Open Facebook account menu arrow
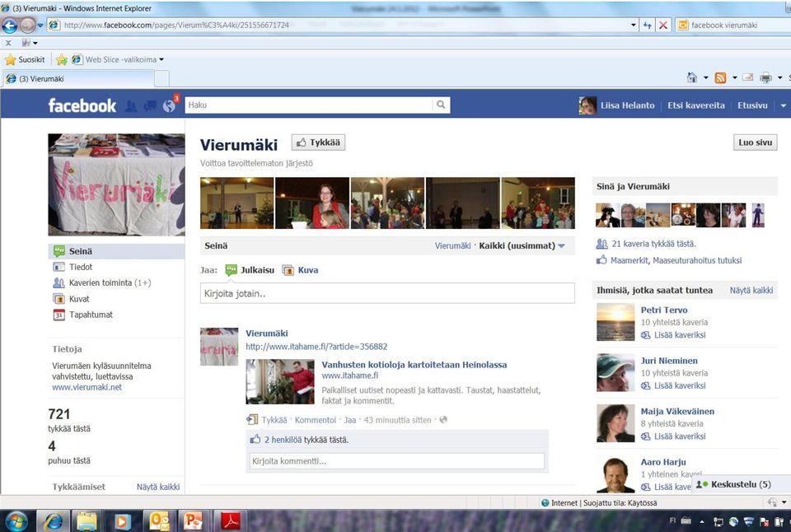 (783, 105)
